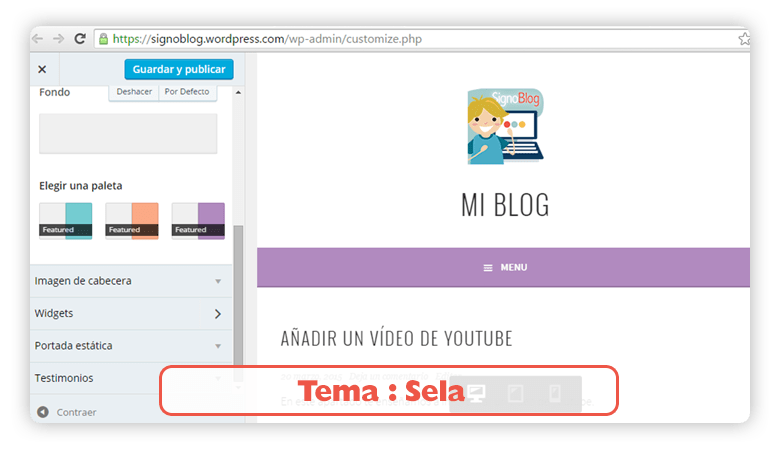780x450 pixels.
Task: Click the hamburger icon beside MENU
Action: tap(488, 268)
